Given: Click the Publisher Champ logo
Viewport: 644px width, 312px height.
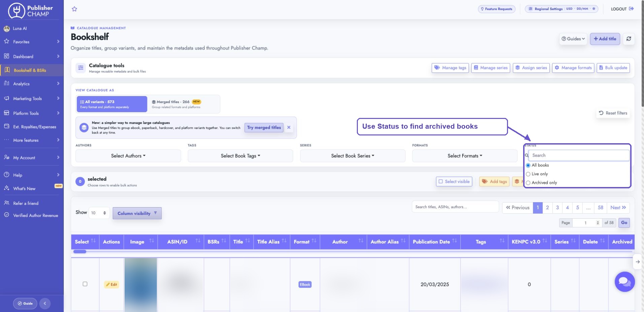Looking at the screenshot, I should point(31,11).
